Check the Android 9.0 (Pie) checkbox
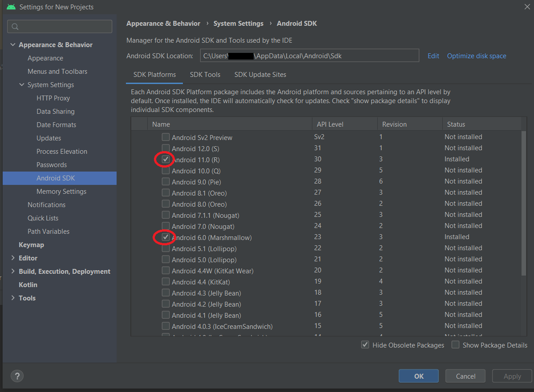The height and width of the screenshot is (392, 534). tap(166, 181)
